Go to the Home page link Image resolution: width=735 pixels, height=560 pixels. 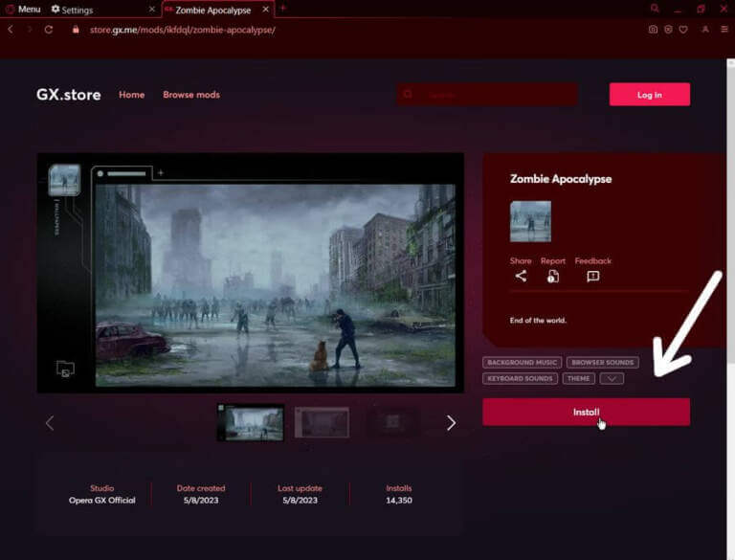tap(132, 95)
